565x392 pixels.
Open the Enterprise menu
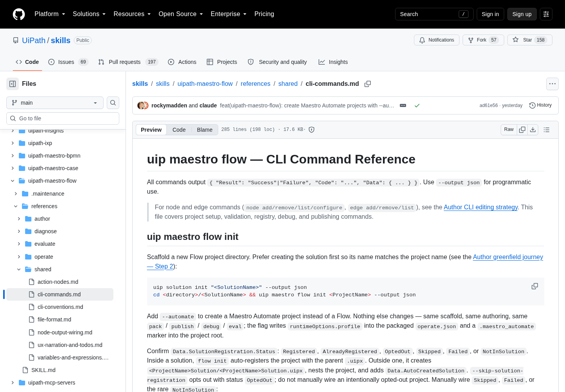(x=229, y=14)
